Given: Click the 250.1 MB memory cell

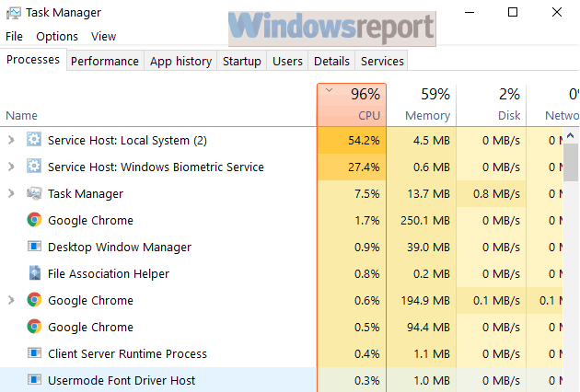Looking at the screenshot, I should (422, 221).
